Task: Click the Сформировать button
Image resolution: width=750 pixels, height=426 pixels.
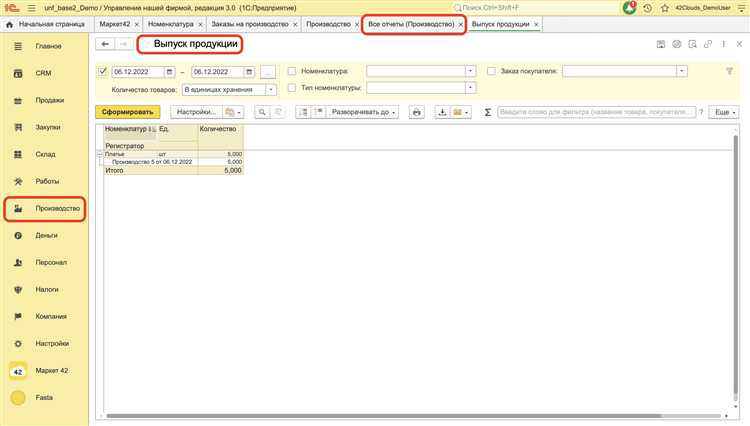Action: coord(128,112)
